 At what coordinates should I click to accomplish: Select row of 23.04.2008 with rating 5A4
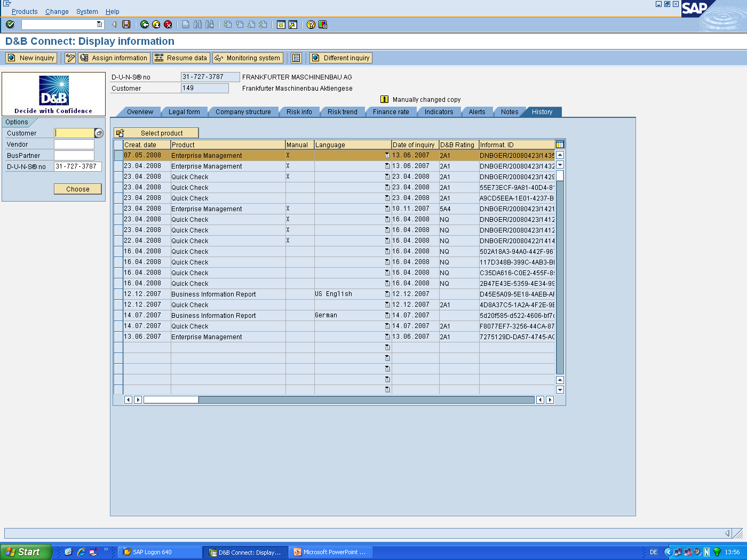point(118,209)
